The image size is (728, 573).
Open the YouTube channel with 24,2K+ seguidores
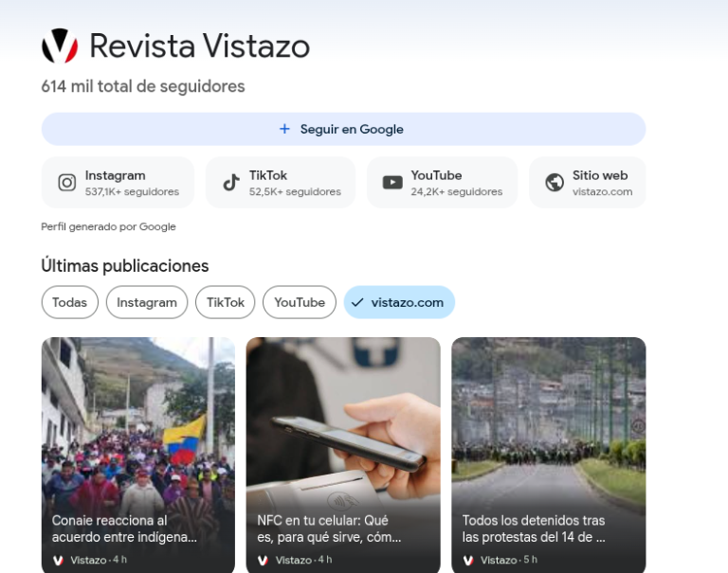tap(442, 183)
